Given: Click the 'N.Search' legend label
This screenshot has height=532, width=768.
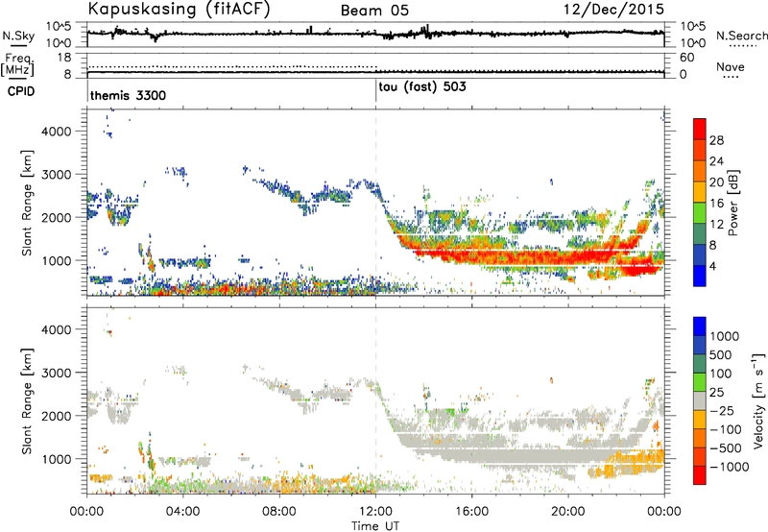Looking at the screenshot, I should pyautogui.click(x=741, y=36).
